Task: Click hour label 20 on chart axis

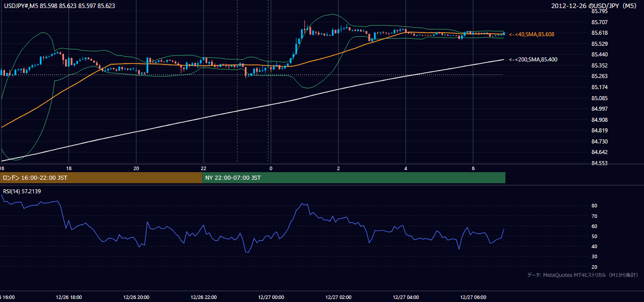Action: [136, 168]
